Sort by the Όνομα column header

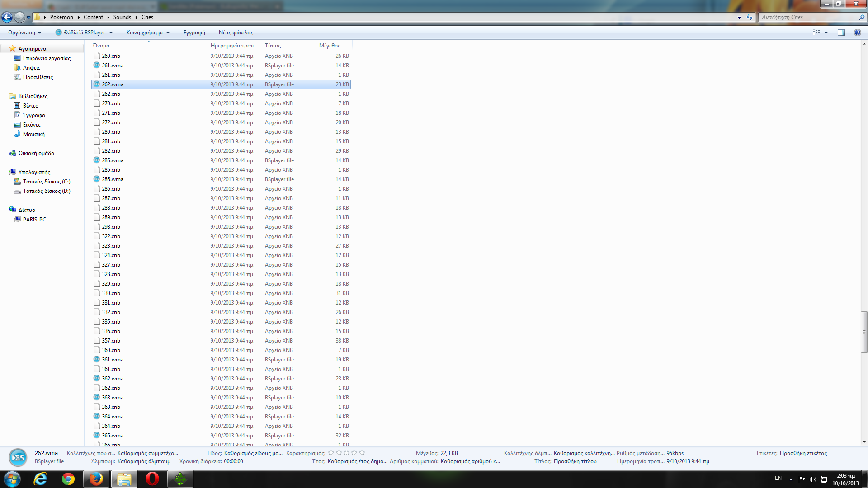149,46
